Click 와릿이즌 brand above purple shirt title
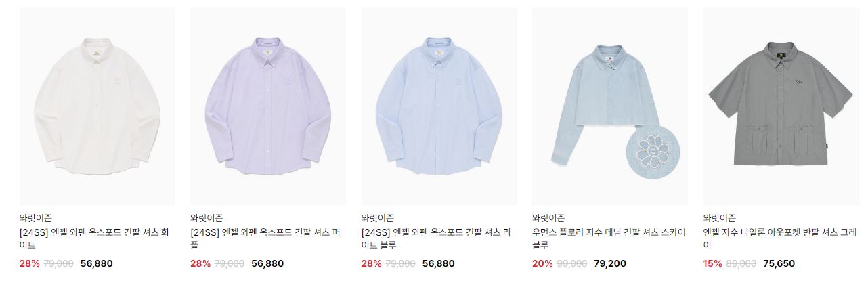The image size is (868, 298). [207, 218]
